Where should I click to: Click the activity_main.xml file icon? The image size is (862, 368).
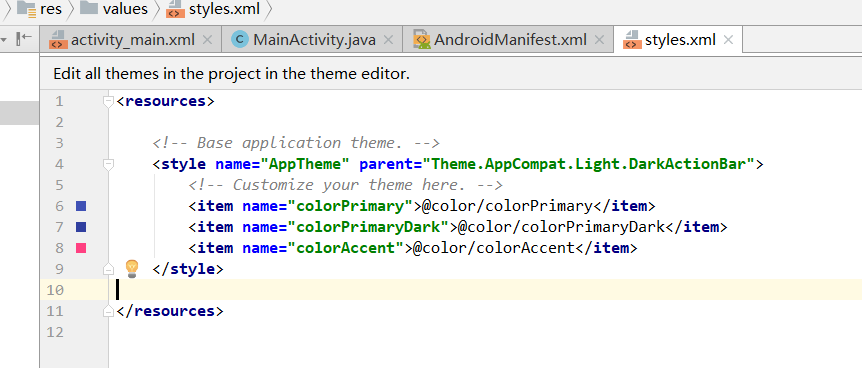[57, 40]
